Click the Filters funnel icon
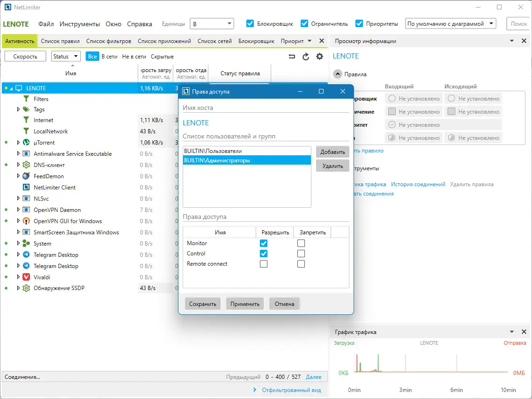 (26, 99)
